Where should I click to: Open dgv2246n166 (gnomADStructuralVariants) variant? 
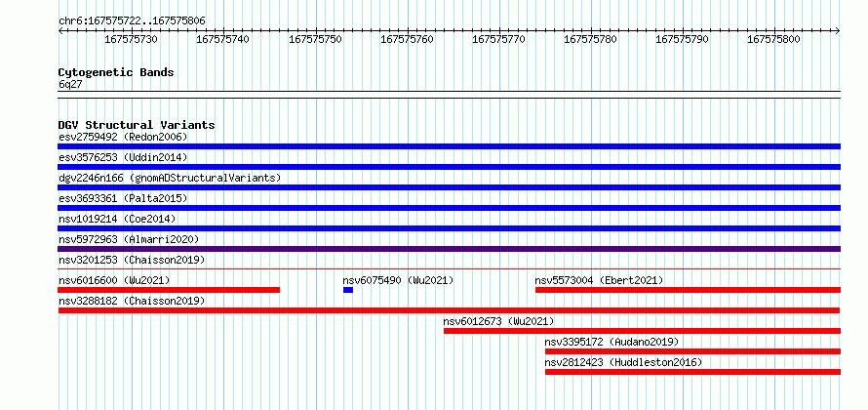coord(170,178)
